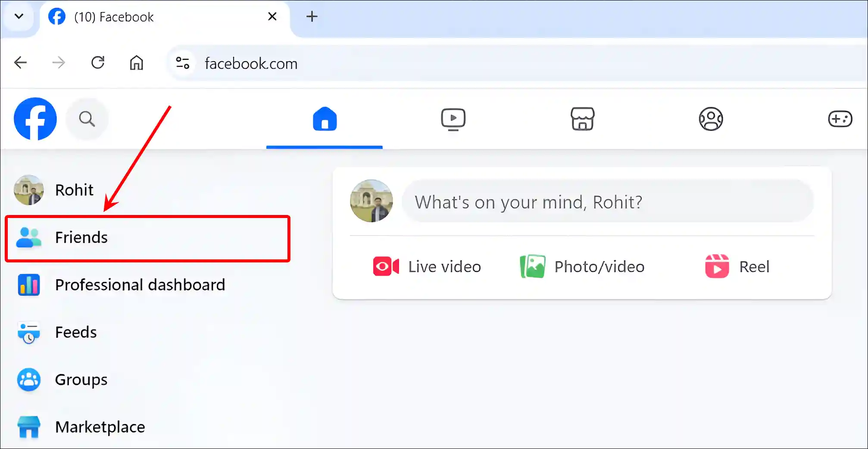The width and height of the screenshot is (868, 449).
Task: Click Rohit's sidebar profile picture
Action: tap(29, 190)
